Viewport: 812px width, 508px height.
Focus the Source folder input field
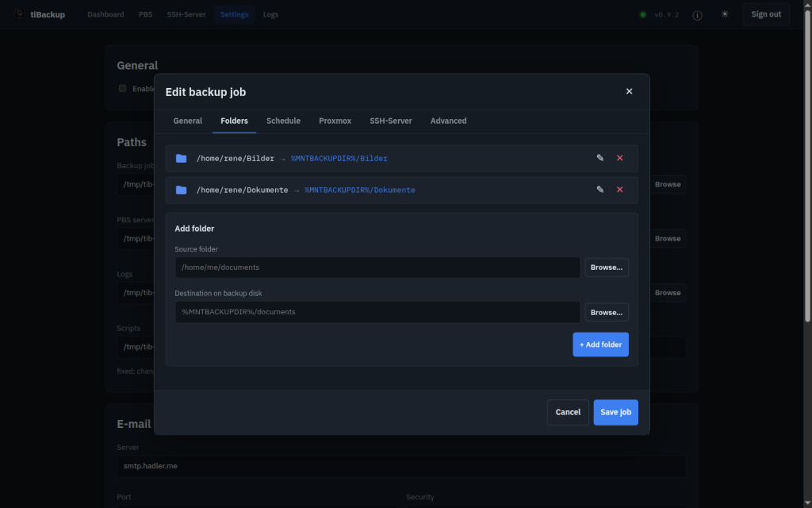pyautogui.click(x=377, y=267)
